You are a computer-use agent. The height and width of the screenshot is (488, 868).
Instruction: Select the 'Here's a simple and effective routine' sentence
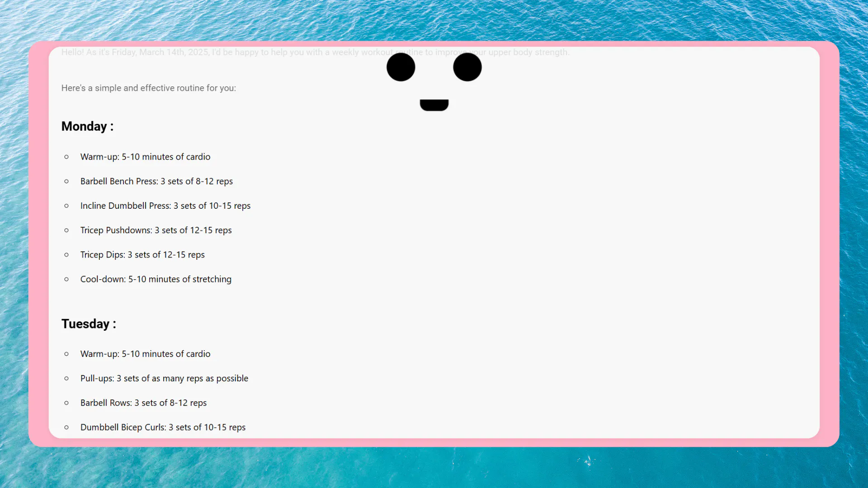click(x=149, y=88)
